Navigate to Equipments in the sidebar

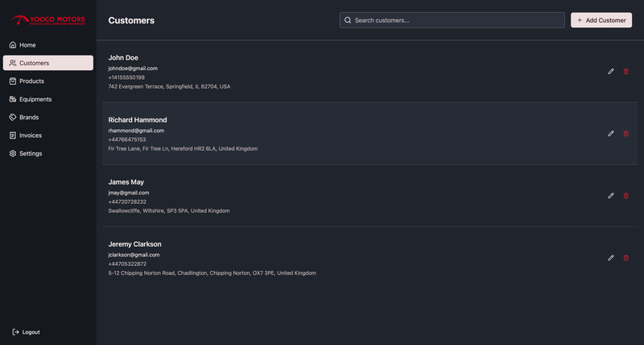[x=35, y=99]
